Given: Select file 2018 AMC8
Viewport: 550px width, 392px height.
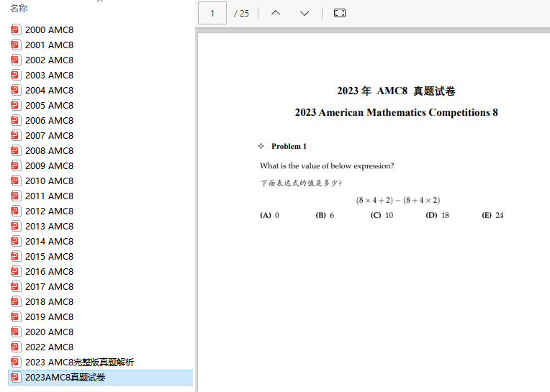Looking at the screenshot, I should (x=49, y=301).
